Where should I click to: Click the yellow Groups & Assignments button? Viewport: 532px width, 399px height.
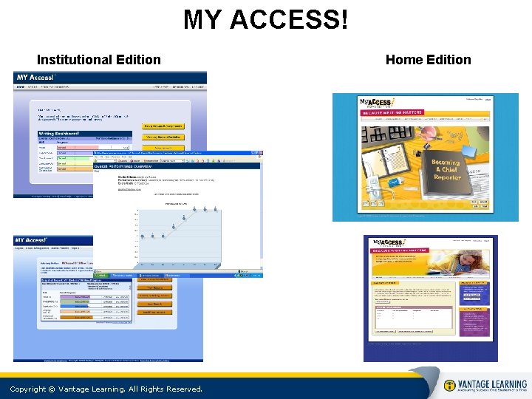click(x=163, y=126)
